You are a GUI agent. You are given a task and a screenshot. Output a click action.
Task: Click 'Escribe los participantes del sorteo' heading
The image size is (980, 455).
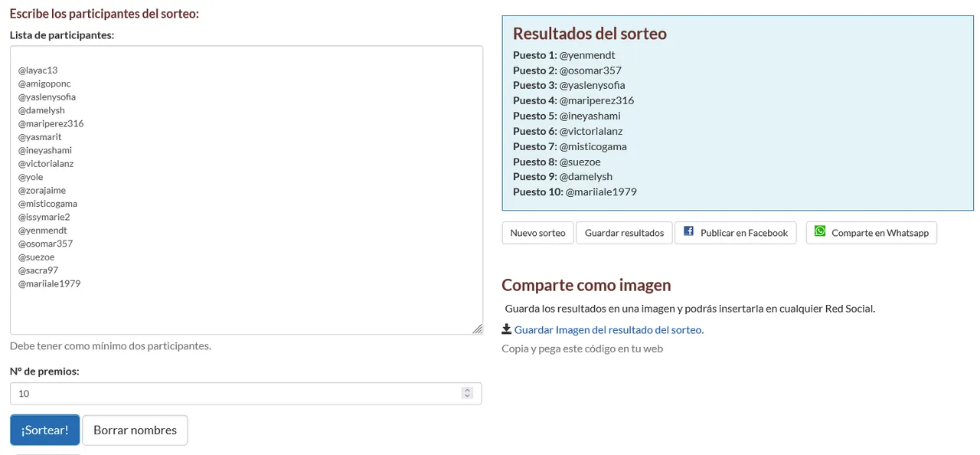point(104,14)
